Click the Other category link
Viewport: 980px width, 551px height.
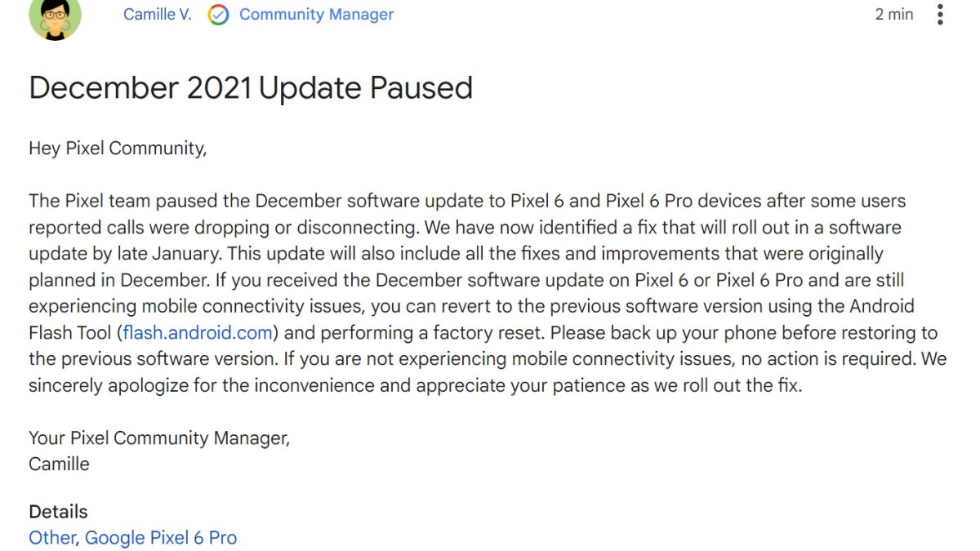pyautogui.click(x=52, y=538)
